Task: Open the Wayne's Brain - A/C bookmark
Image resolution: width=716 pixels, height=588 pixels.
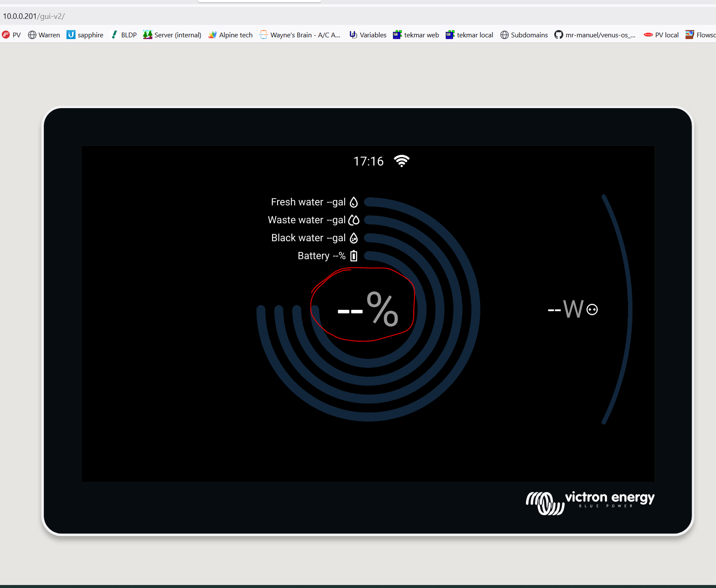Action: pos(300,35)
